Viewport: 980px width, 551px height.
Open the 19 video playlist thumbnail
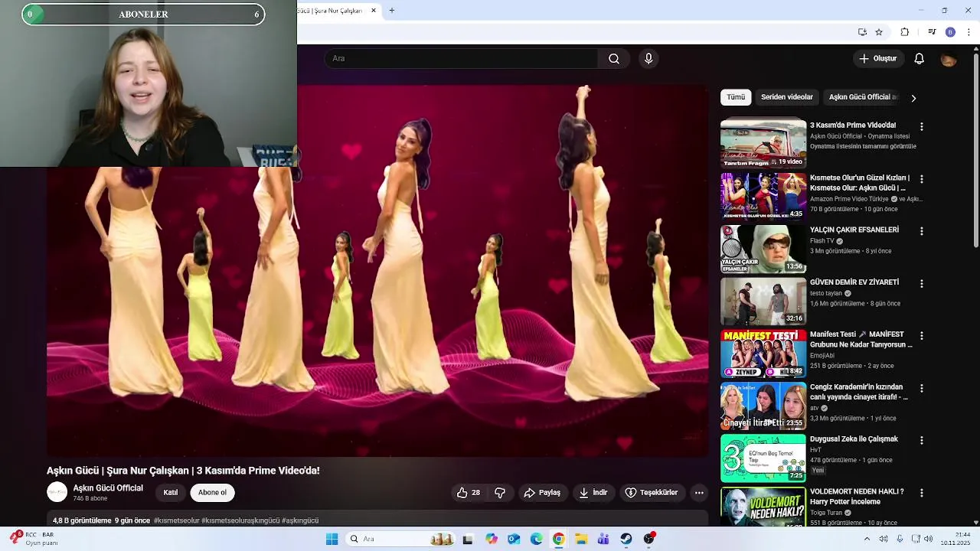click(763, 143)
